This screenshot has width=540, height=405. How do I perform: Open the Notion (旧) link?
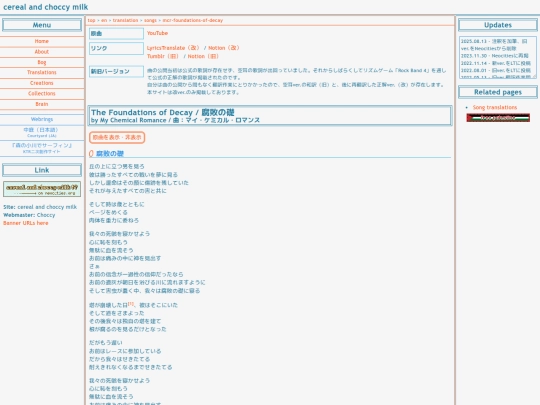pos(204,56)
